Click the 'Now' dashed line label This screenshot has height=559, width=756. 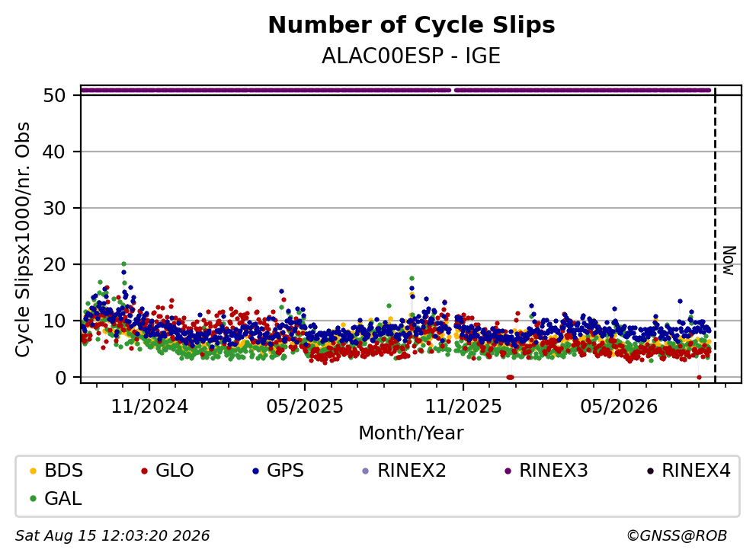(x=729, y=260)
